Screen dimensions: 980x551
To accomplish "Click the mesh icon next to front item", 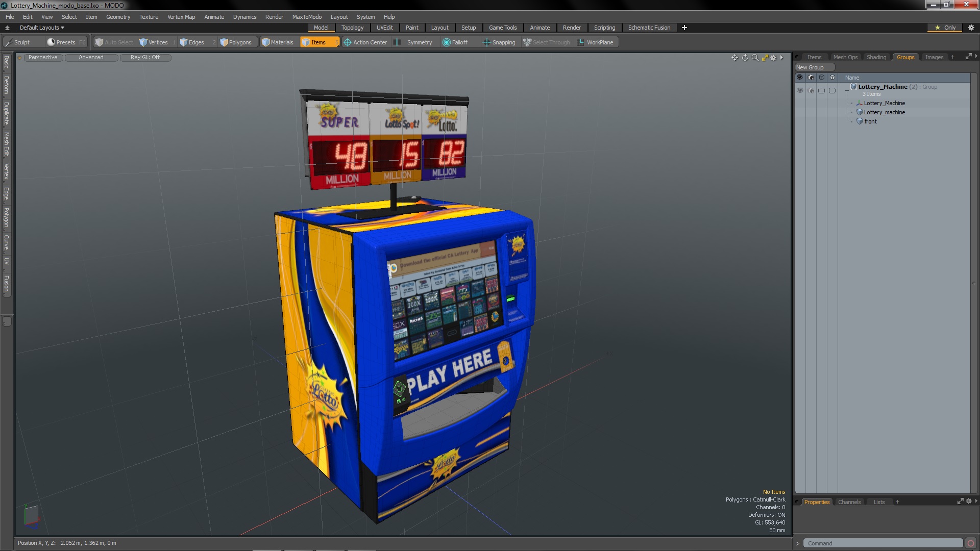I will tap(860, 121).
